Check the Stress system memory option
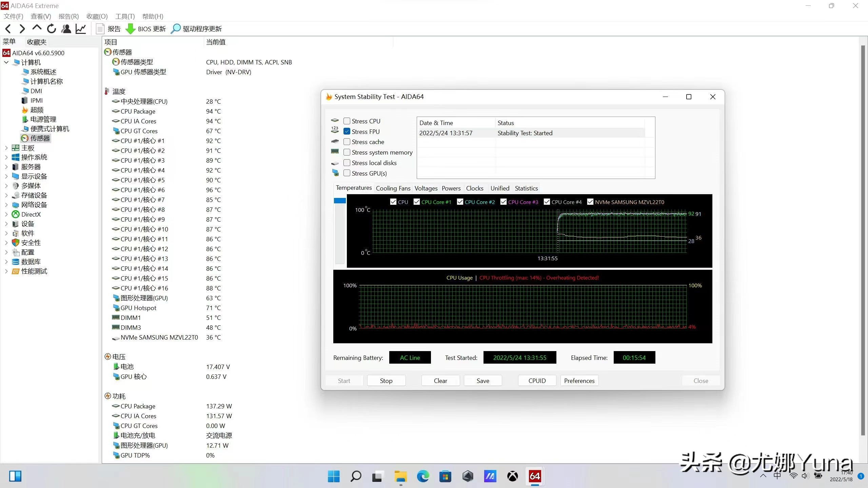The image size is (868, 488). (347, 152)
